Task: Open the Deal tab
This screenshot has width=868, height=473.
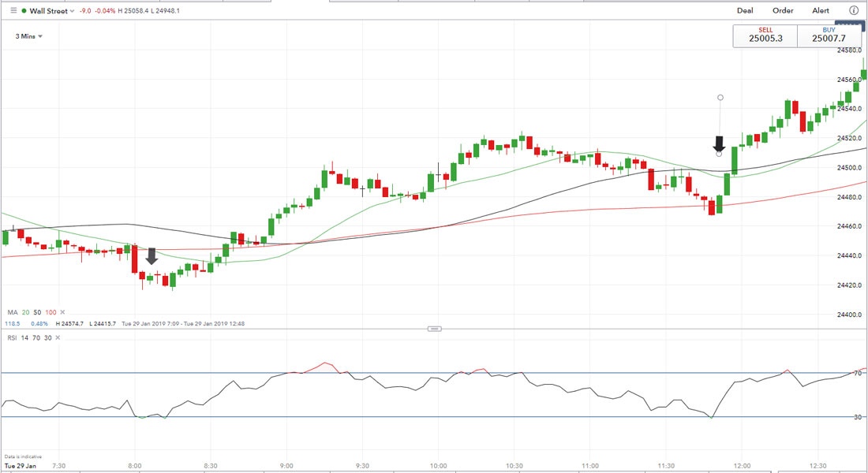Action: click(745, 11)
